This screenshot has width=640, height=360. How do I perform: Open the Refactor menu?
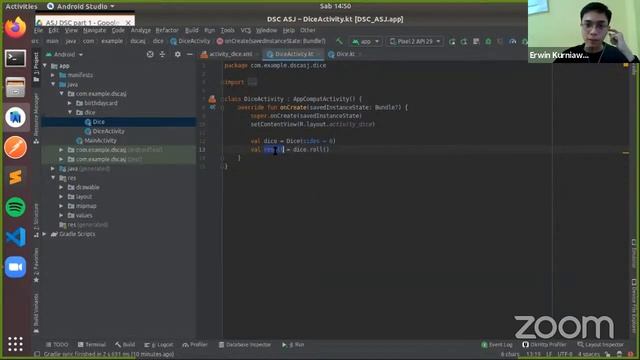tap(167, 30)
